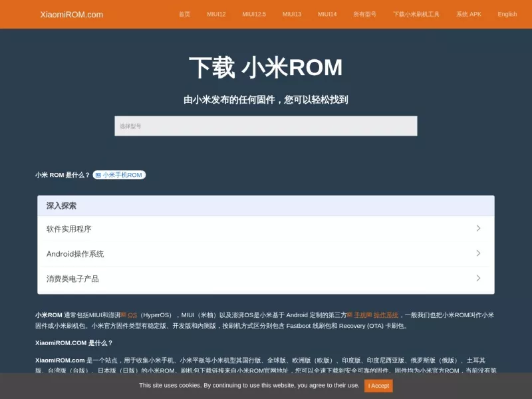Open 下载小米刷机工具 in the navigation bar
This screenshot has height=399, width=532.
(416, 14)
